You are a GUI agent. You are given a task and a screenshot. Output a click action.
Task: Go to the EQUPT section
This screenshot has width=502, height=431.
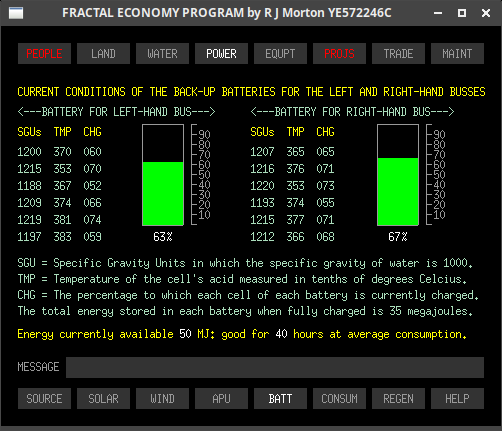click(x=280, y=53)
